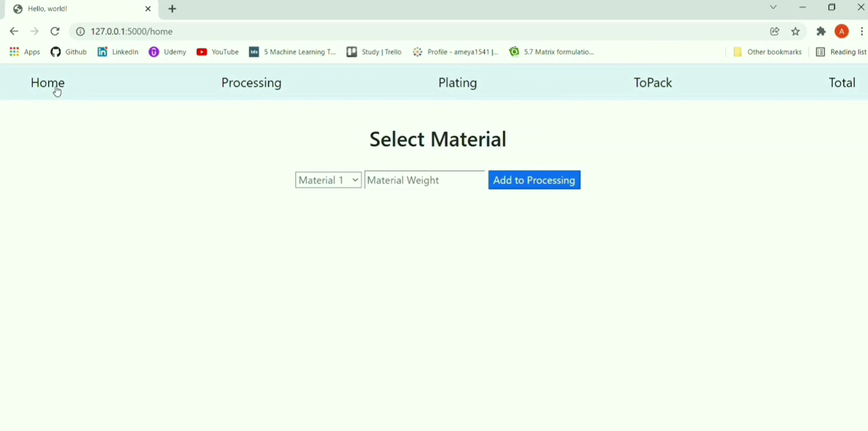Open the Google Apps grid
This screenshot has height=431, width=868.
(14, 52)
